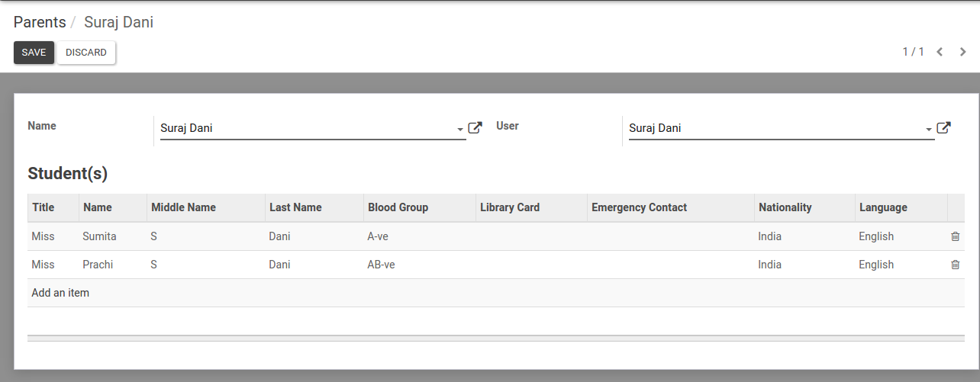The width and height of the screenshot is (980, 382).
Task: Select the Sumita row name cell
Action: [x=99, y=236]
